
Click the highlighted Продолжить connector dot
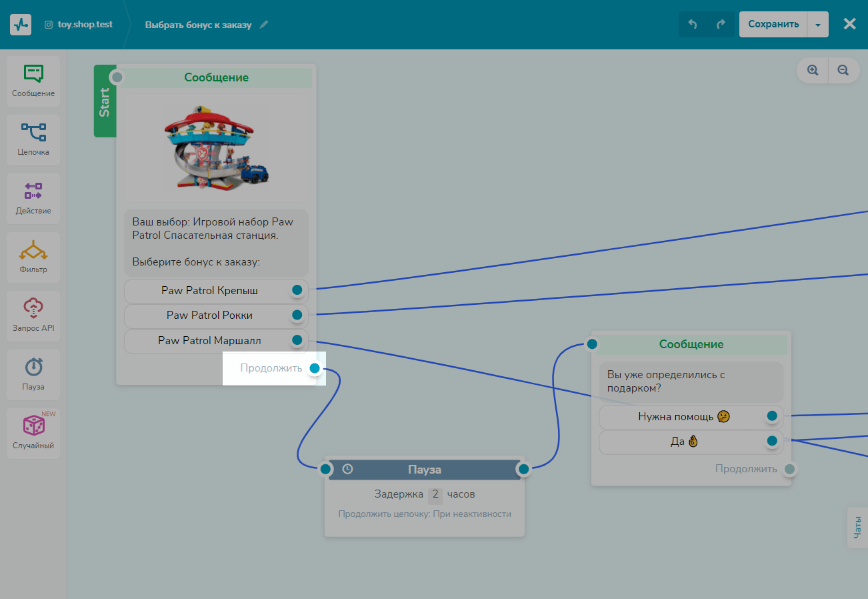click(315, 368)
